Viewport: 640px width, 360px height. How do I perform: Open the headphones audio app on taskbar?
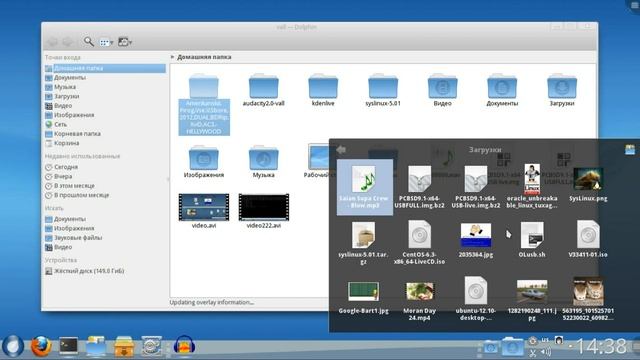pyautogui.click(x=184, y=346)
